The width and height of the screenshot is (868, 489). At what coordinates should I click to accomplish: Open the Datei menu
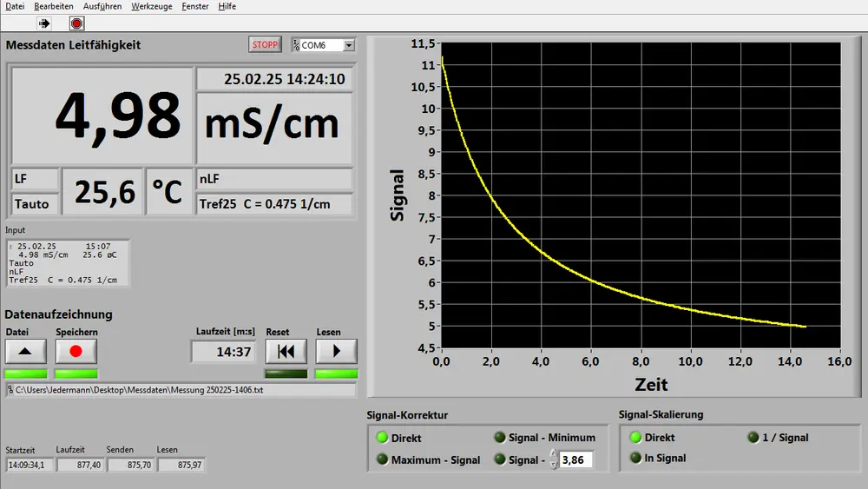15,6
